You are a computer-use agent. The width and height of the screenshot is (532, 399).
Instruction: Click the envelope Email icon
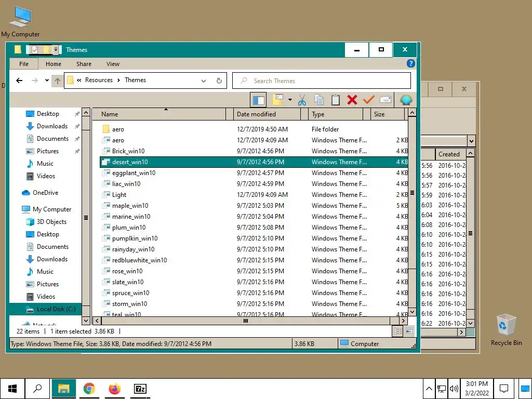(385, 100)
